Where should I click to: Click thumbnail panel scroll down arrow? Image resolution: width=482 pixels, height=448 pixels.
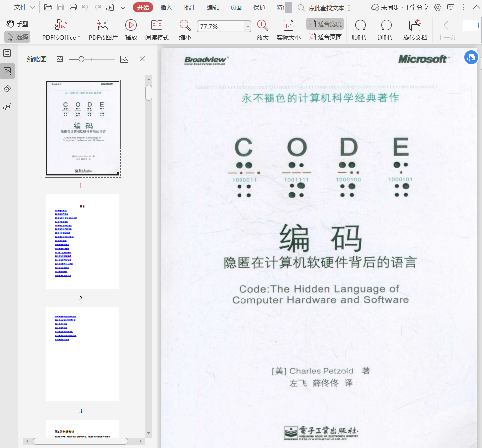[x=149, y=433]
